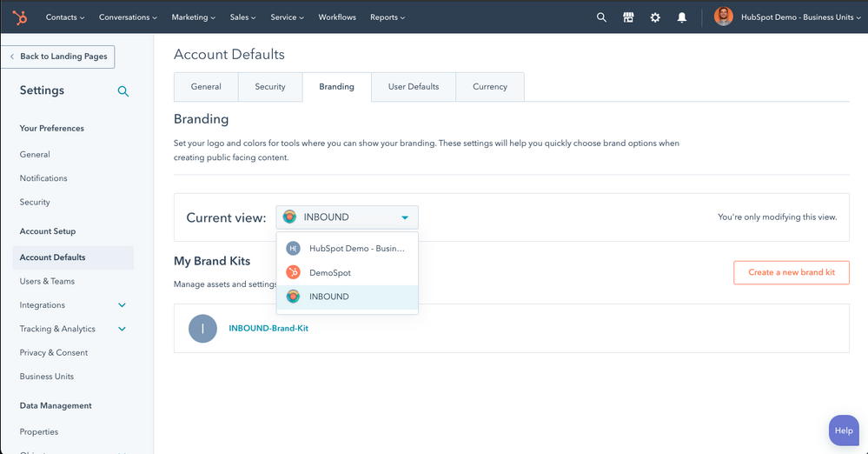Click the INBOUND-Brand-Kit round letter avatar
Image resolution: width=868 pixels, height=454 pixels.
[x=202, y=328]
